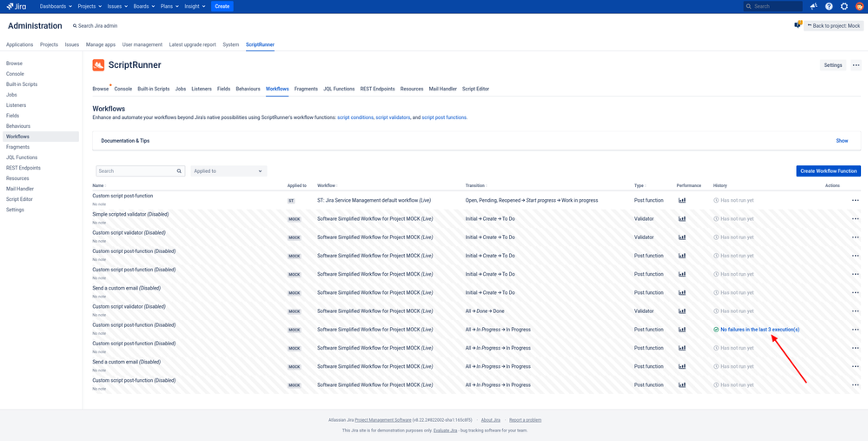The width and height of the screenshot is (868, 441).
Task: Open performance chart for the ST Service Management row
Action: [x=682, y=201]
